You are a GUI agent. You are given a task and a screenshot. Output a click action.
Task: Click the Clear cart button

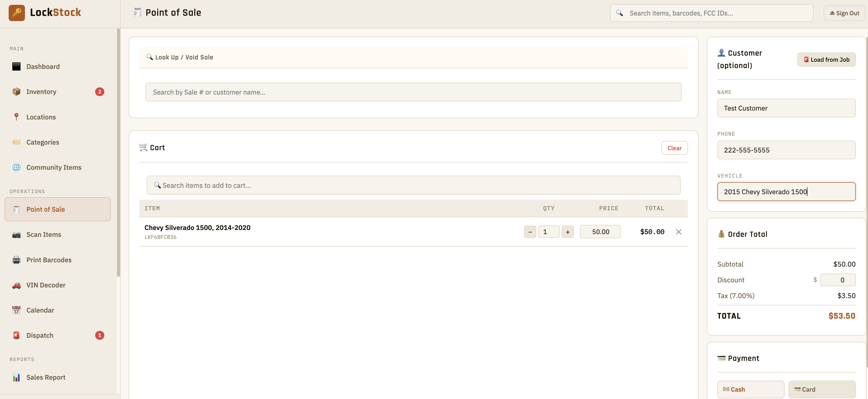click(x=674, y=148)
